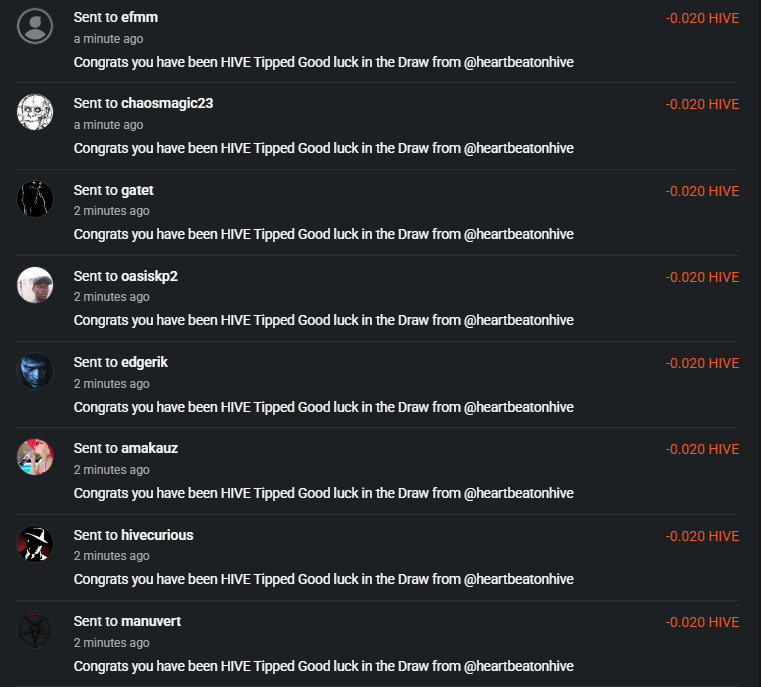Open the amakauz username link
Image resolution: width=761 pixels, height=687 pixels.
(x=149, y=448)
